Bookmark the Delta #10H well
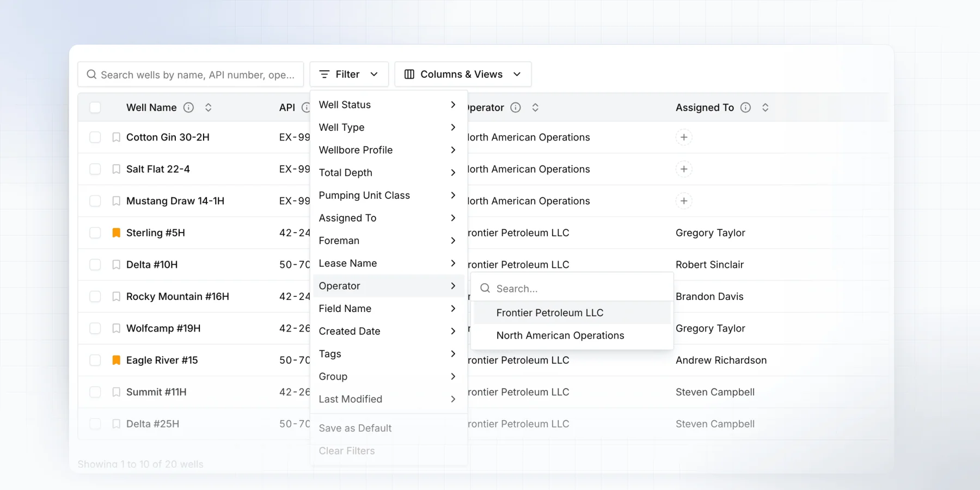Viewport: 980px width, 490px height. (x=116, y=265)
